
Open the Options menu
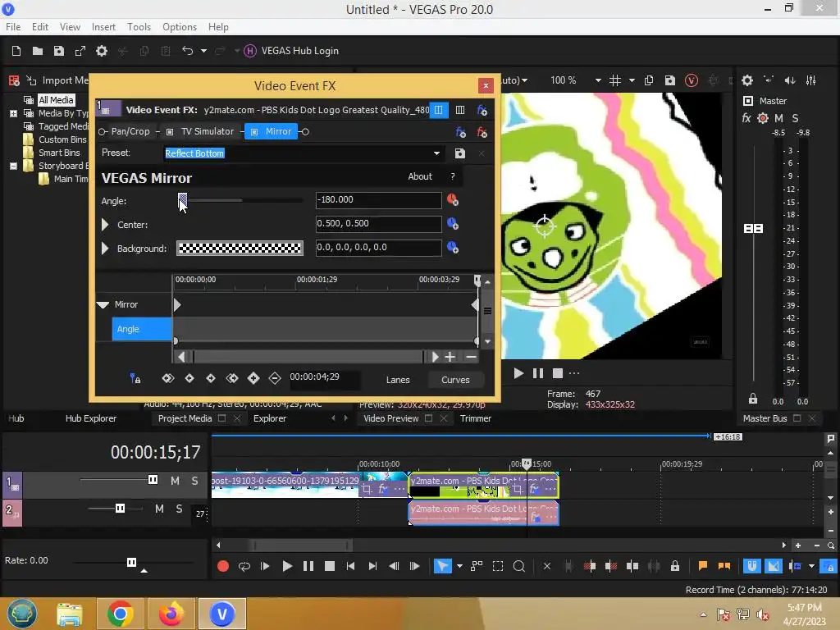click(x=180, y=27)
